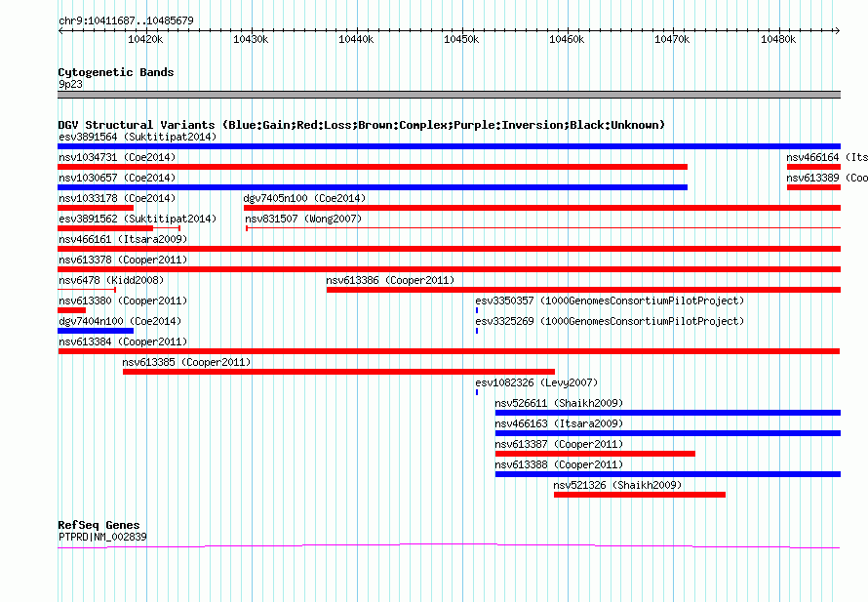Select the gray 9p23 cytogenetic band bar
The image size is (868, 602).
tap(449, 95)
